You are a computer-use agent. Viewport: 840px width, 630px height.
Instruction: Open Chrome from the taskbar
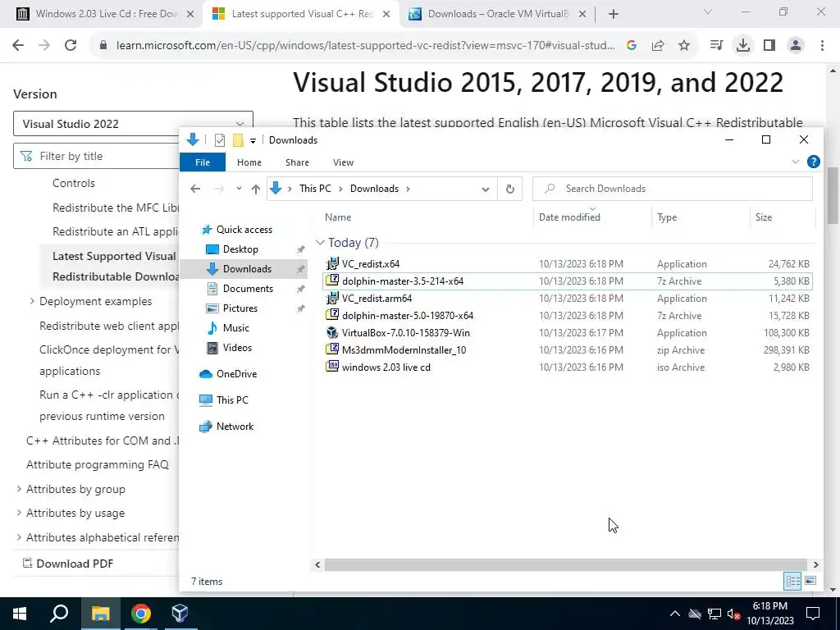[x=140, y=614]
